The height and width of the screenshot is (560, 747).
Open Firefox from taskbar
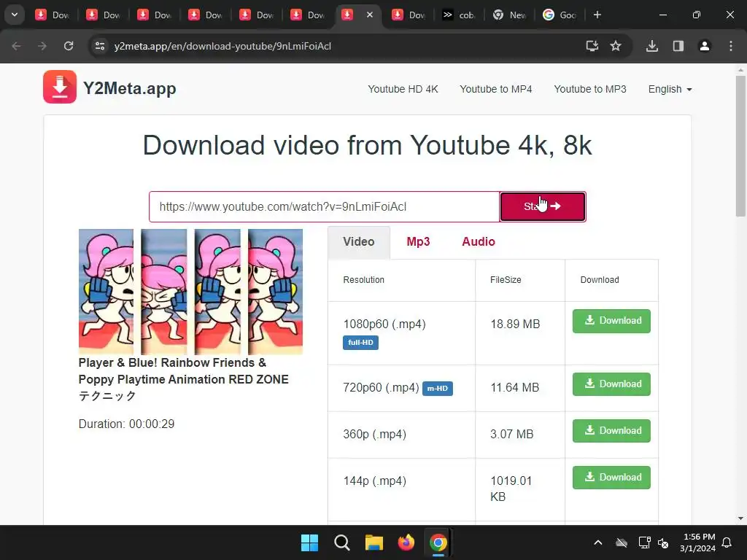(x=406, y=542)
